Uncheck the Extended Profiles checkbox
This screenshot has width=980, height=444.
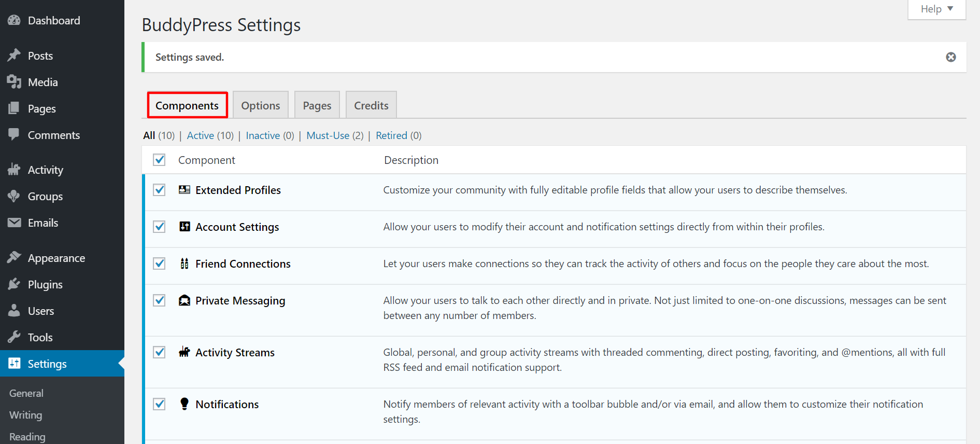pos(160,190)
